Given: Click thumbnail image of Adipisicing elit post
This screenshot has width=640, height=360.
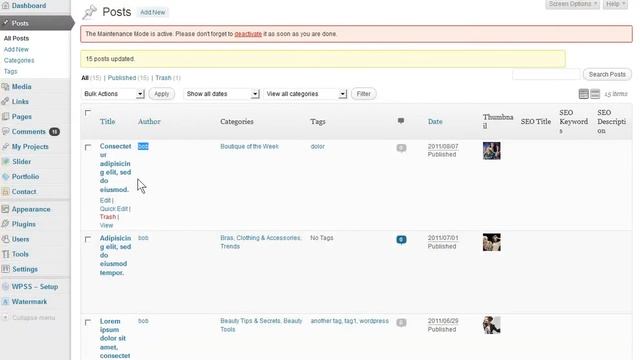Looking at the screenshot, I should pos(491,242).
